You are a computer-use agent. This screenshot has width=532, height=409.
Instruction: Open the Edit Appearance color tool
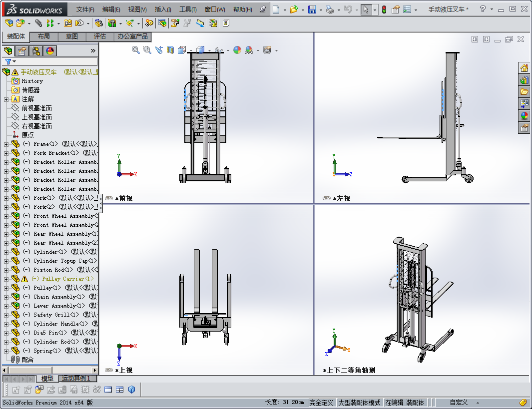pos(236,49)
